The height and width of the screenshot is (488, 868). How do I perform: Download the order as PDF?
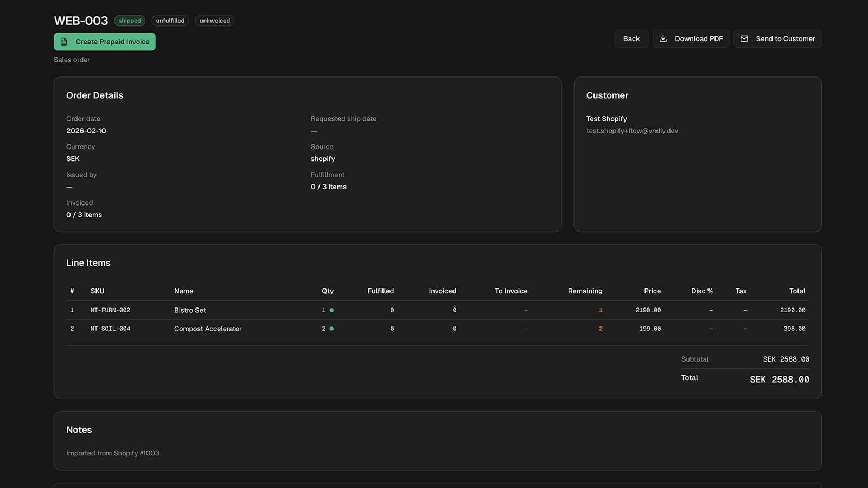pos(691,38)
